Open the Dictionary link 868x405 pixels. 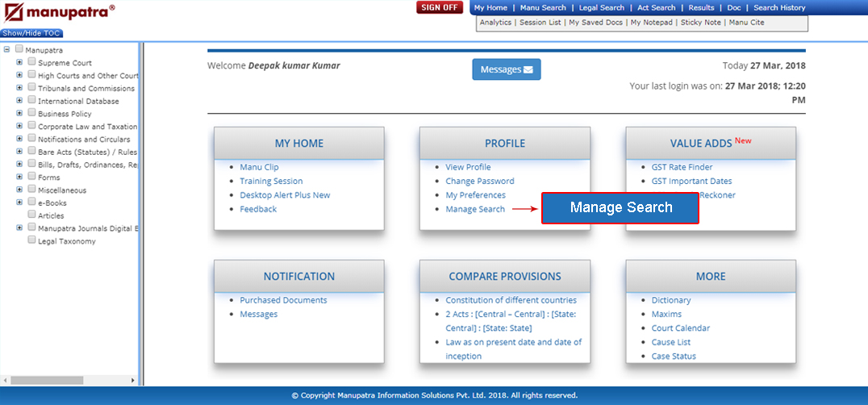point(671,300)
